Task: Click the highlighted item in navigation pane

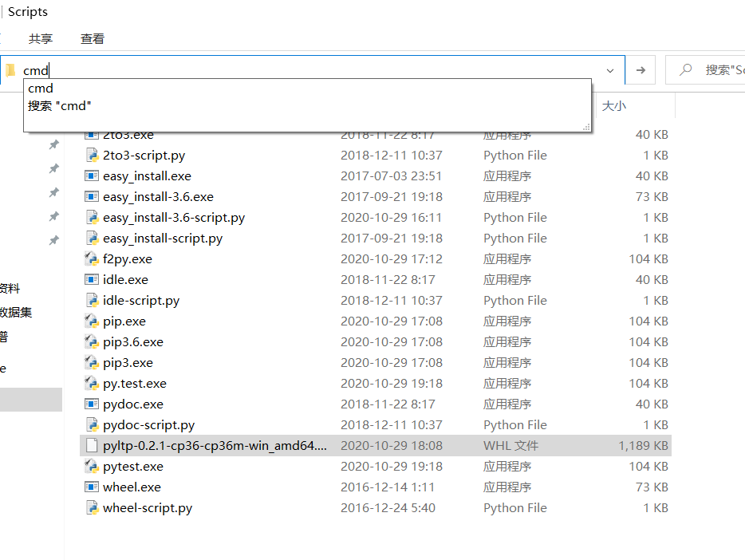Action: pos(31,400)
